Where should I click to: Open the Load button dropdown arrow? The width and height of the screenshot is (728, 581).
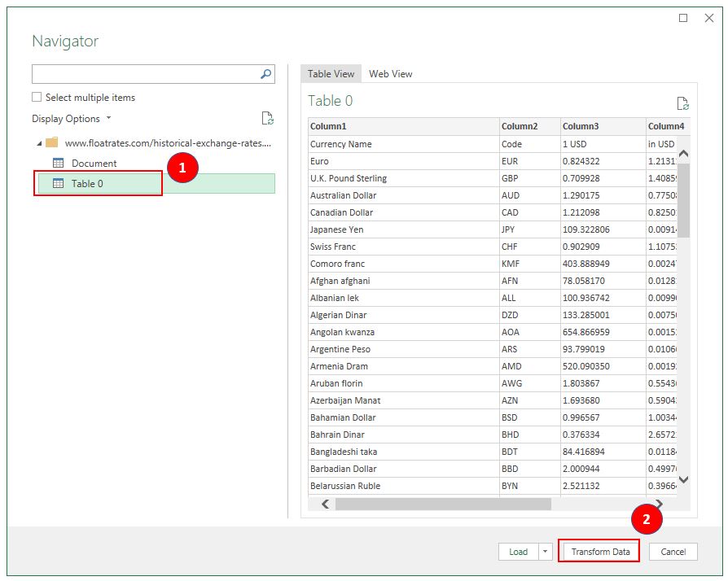pyautogui.click(x=544, y=551)
